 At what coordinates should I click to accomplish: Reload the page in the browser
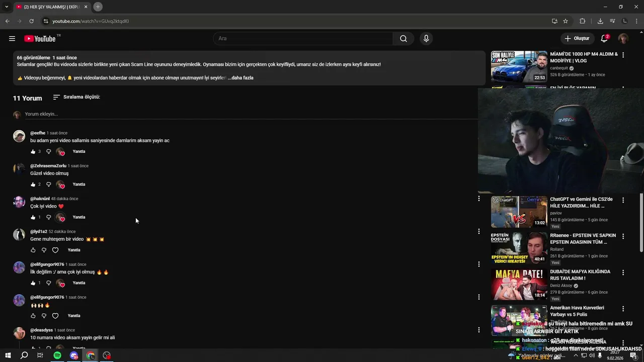tap(31, 21)
